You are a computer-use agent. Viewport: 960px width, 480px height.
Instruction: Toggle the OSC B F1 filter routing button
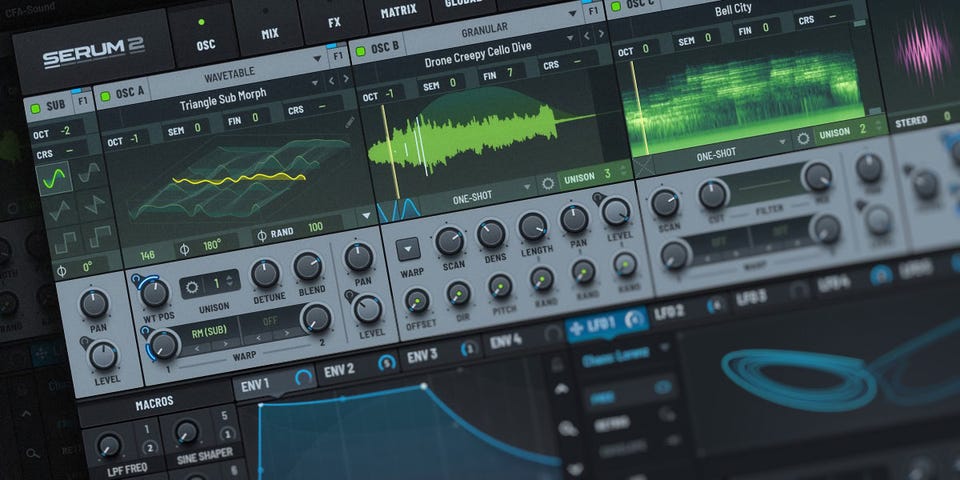click(x=593, y=10)
